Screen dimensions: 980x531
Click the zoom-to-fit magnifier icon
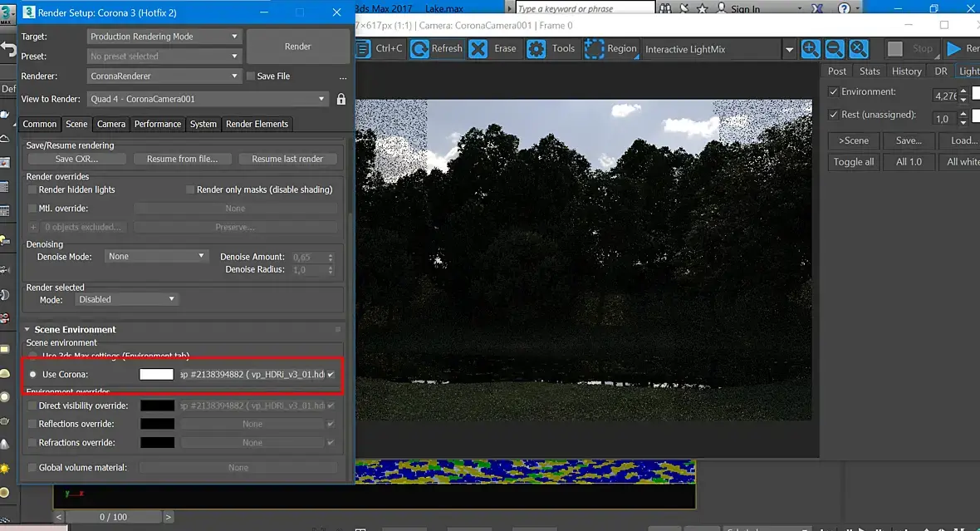click(859, 49)
